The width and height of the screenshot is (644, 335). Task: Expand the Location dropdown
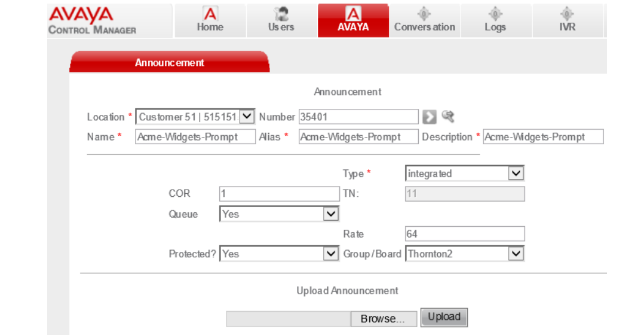(x=249, y=117)
